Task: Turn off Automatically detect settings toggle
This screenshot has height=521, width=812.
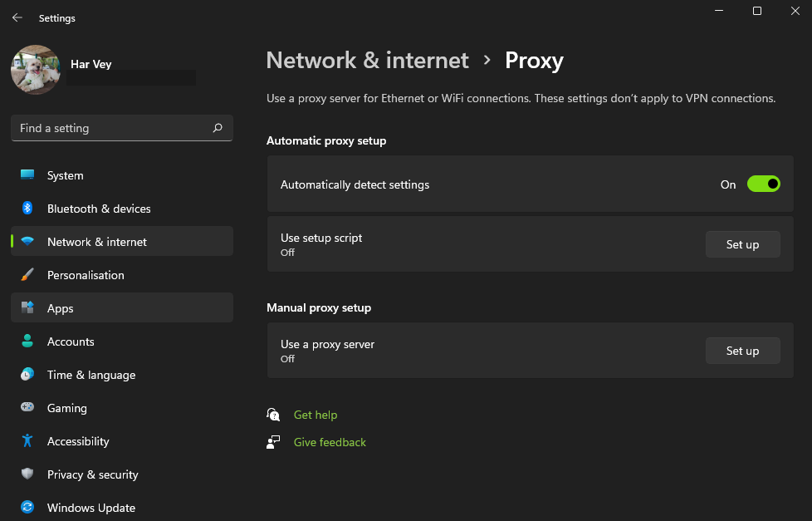Action: 763,184
